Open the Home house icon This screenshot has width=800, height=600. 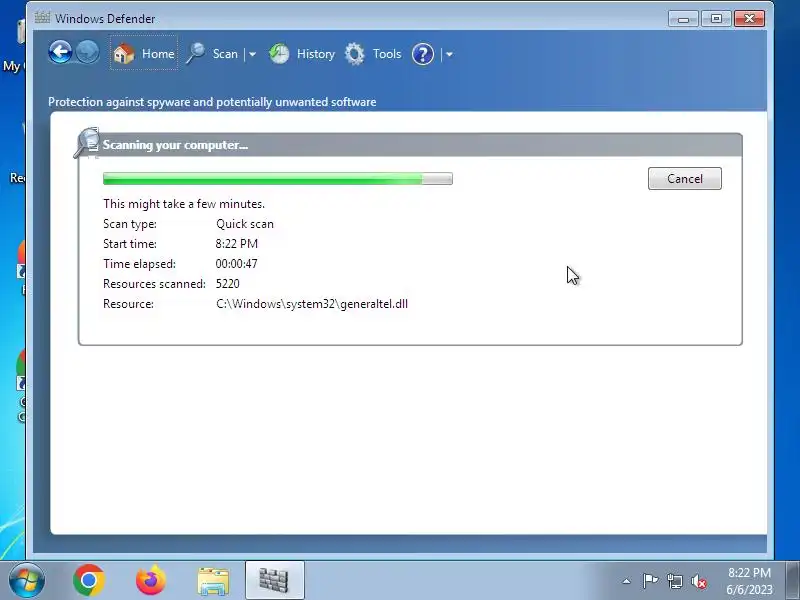point(123,54)
